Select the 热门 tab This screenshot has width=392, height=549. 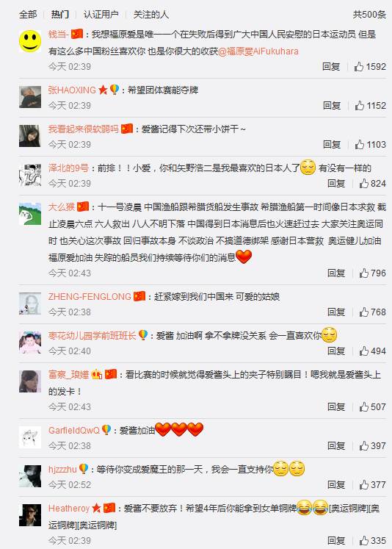(x=59, y=15)
